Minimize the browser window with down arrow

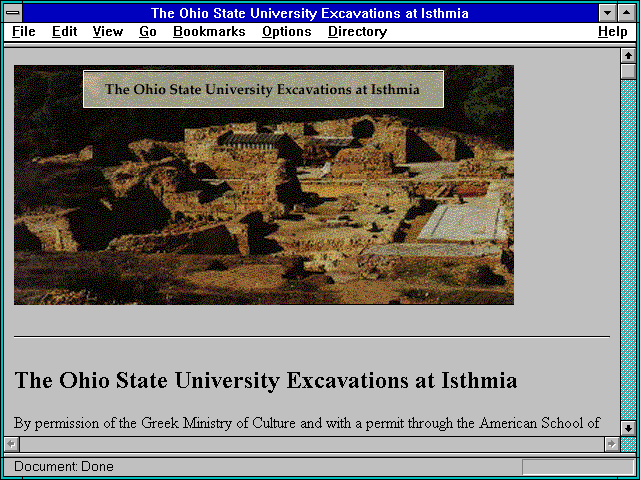607,13
